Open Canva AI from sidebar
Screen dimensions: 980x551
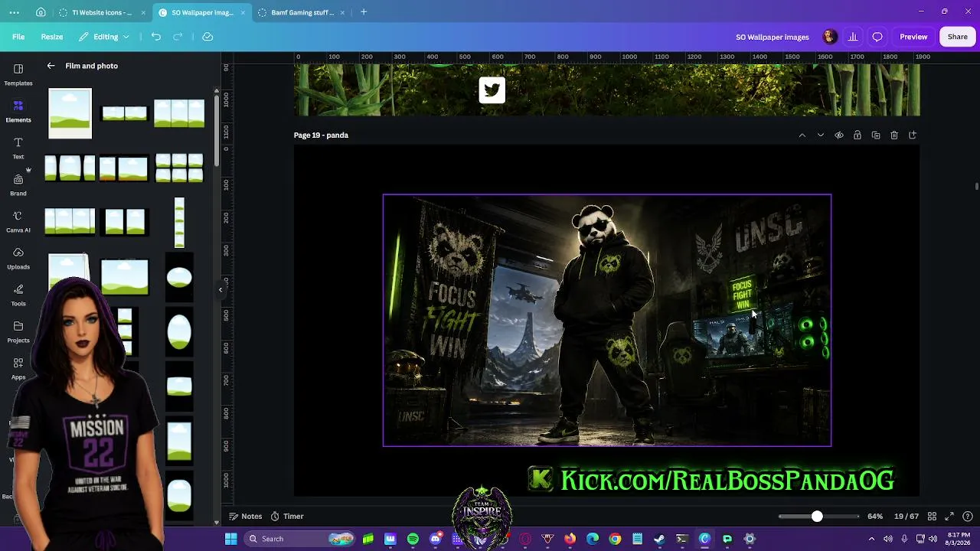(18, 220)
